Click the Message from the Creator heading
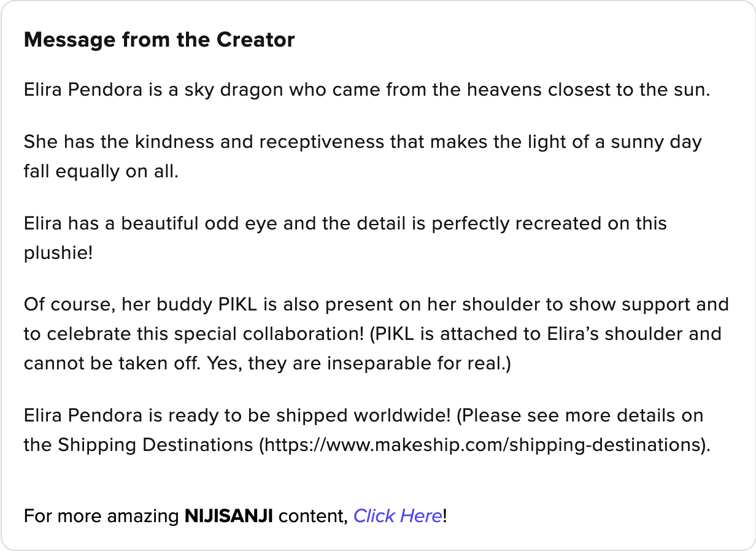The image size is (756, 551). [x=159, y=40]
